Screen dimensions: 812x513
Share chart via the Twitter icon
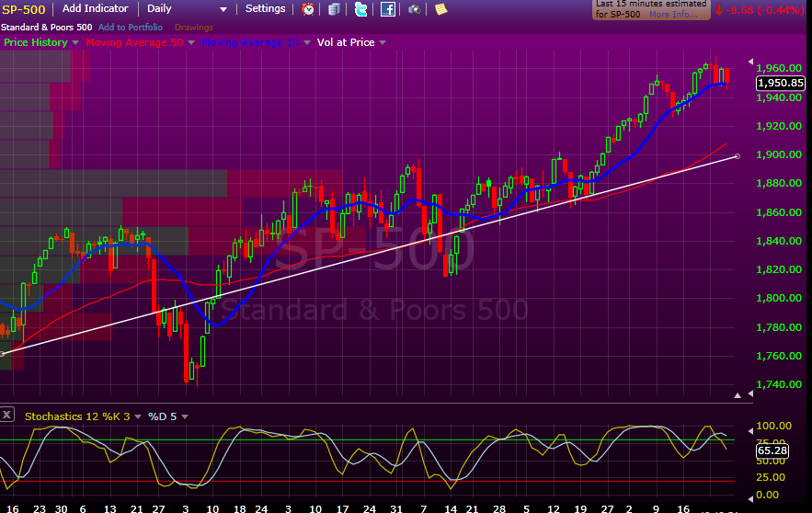(x=361, y=9)
